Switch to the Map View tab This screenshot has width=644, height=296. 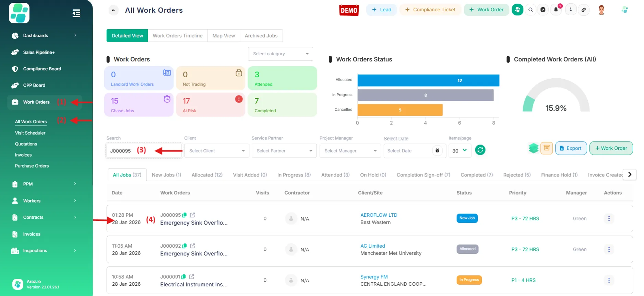(224, 36)
